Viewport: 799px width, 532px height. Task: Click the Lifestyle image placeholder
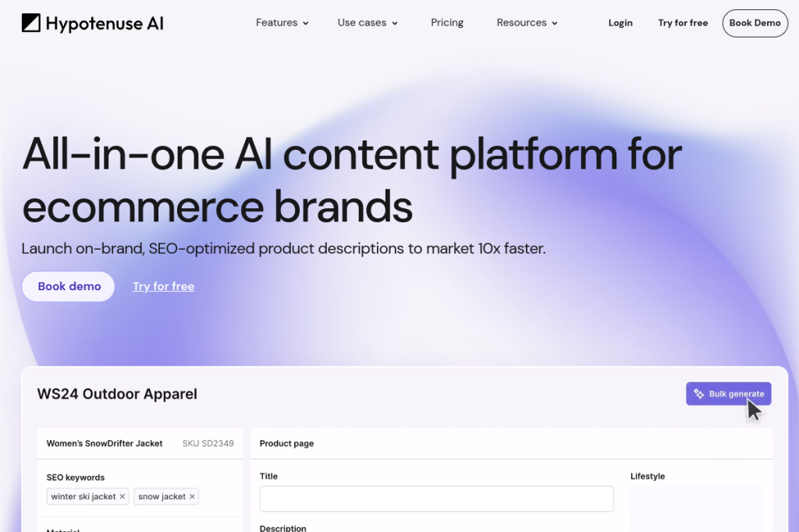click(x=697, y=509)
